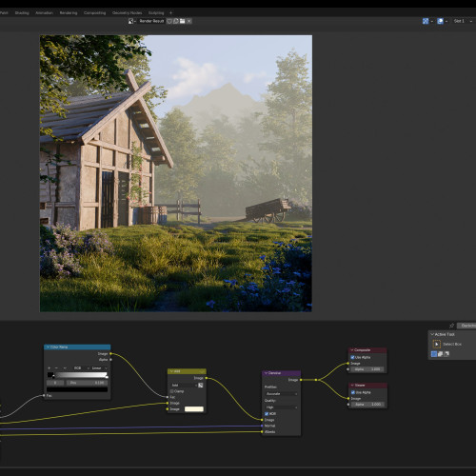Choose the Extend selection mode icon

[441, 354]
